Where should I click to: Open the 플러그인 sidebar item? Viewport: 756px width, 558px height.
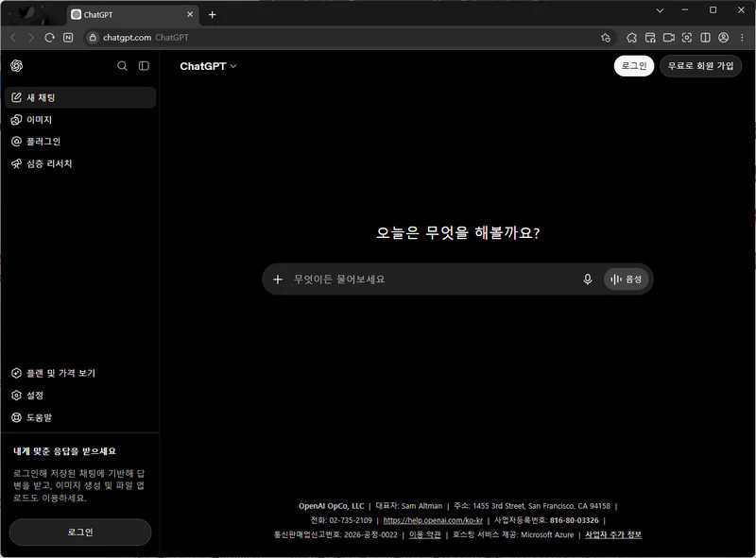(80, 142)
